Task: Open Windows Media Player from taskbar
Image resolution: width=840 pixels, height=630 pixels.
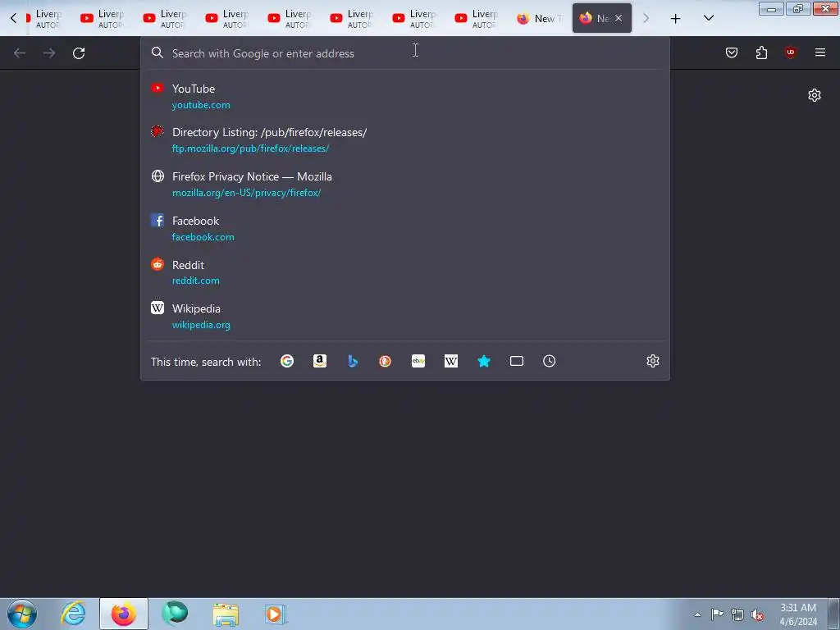Action: click(276, 614)
